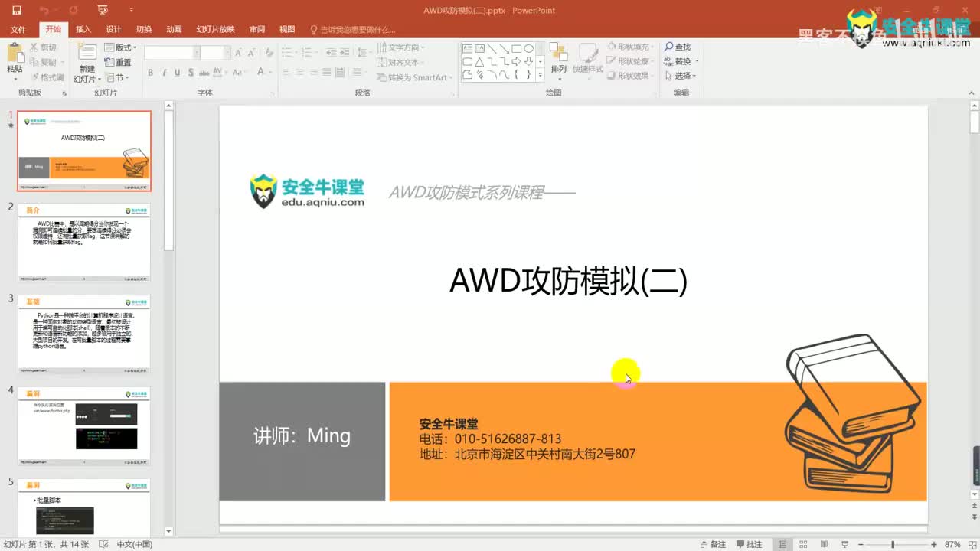Image resolution: width=980 pixels, height=551 pixels.
Task: Open the Layout (版式) dropdown
Action: point(119,47)
